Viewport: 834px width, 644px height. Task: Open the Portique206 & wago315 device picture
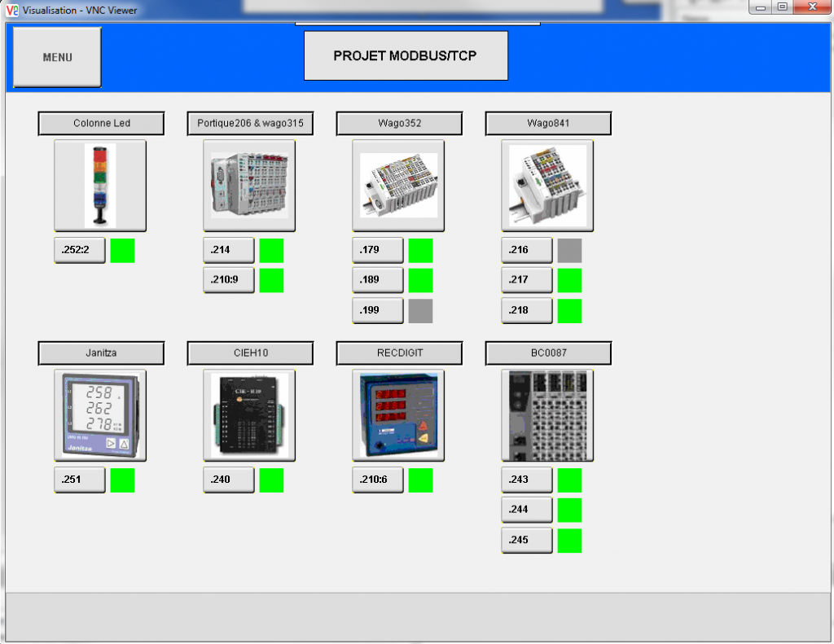(x=249, y=186)
